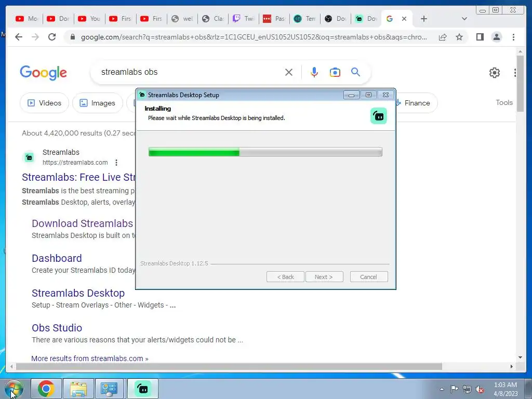Image resolution: width=532 pixels, height=399 pixels.
Task: Click the blue magnifier search icon
Action: [x=355, y=72]
